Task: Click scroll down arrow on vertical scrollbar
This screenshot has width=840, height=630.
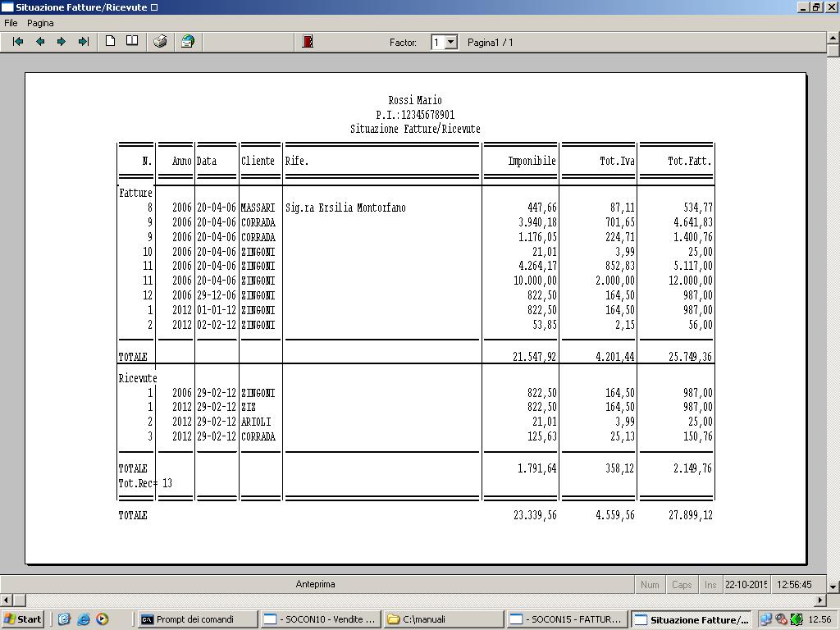Action: [833, 587]
